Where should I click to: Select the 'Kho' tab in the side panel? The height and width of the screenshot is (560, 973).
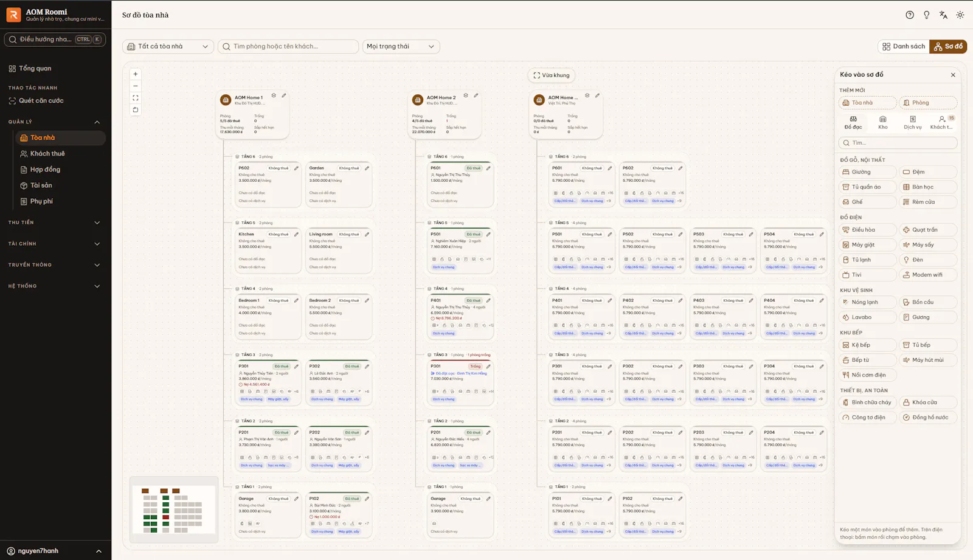883,122
